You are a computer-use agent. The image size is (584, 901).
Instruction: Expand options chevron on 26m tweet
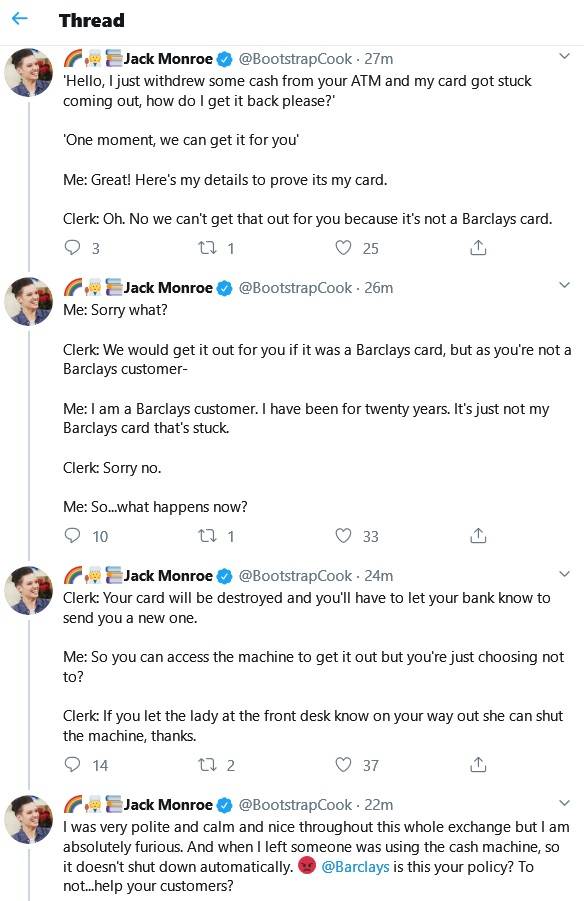(564, 285)
